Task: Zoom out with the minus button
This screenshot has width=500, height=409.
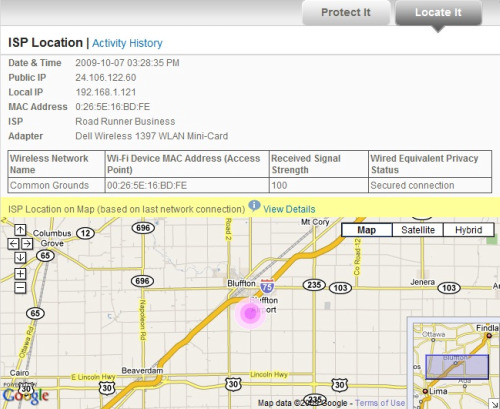Action: coord(20,287)
